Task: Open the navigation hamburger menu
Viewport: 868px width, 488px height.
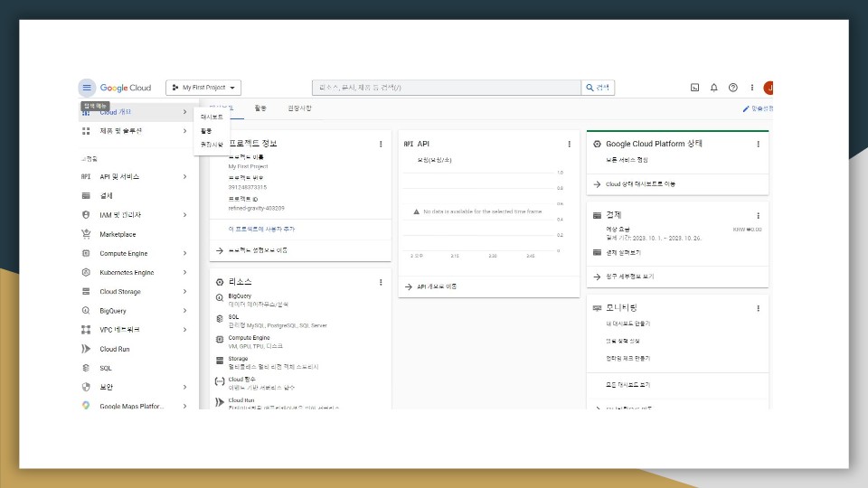Action: click(x=87, y=88)
